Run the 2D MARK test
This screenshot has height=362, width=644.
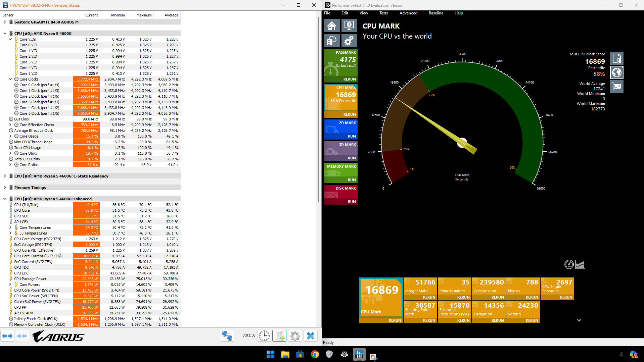[x=352, y=137]
